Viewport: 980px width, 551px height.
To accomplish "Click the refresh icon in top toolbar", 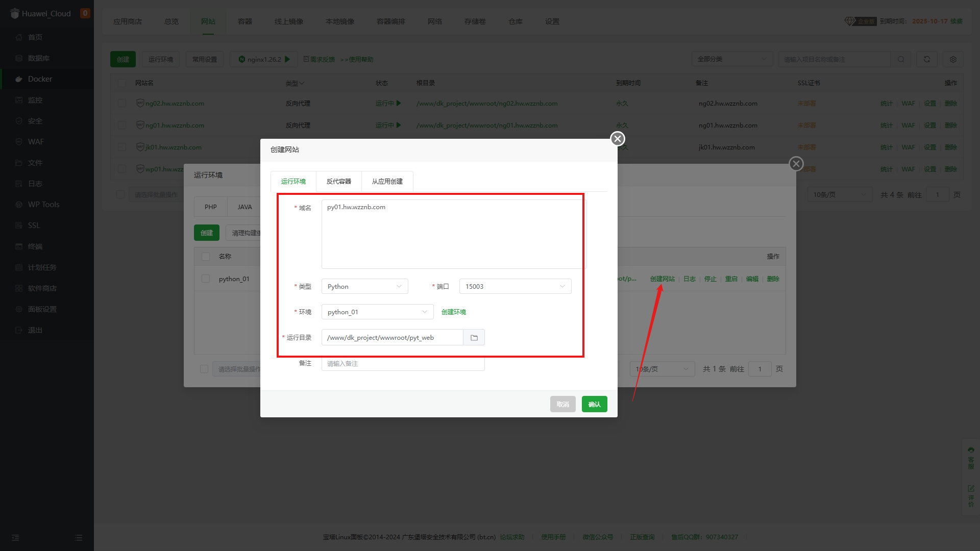I will point(927,59).
